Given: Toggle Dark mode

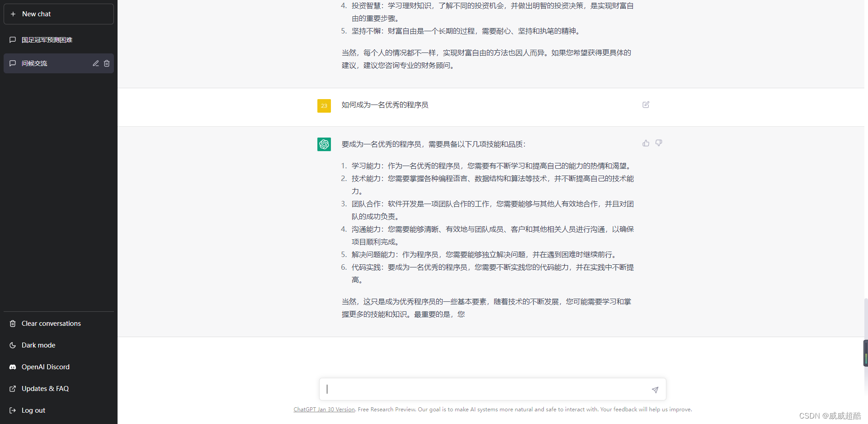Looking at the screenshot, I should coord(59,345).
